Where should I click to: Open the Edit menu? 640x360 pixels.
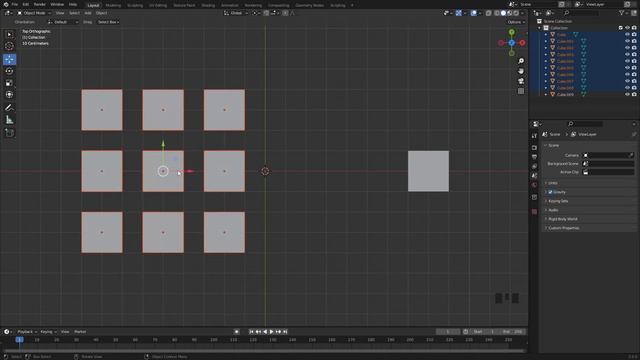(26, 4)
